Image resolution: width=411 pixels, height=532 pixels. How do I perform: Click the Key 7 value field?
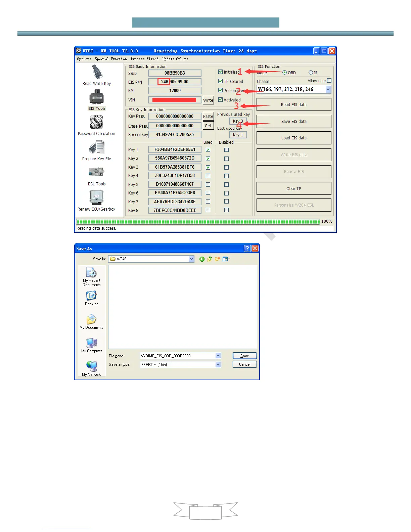click(x=175, y=202)
